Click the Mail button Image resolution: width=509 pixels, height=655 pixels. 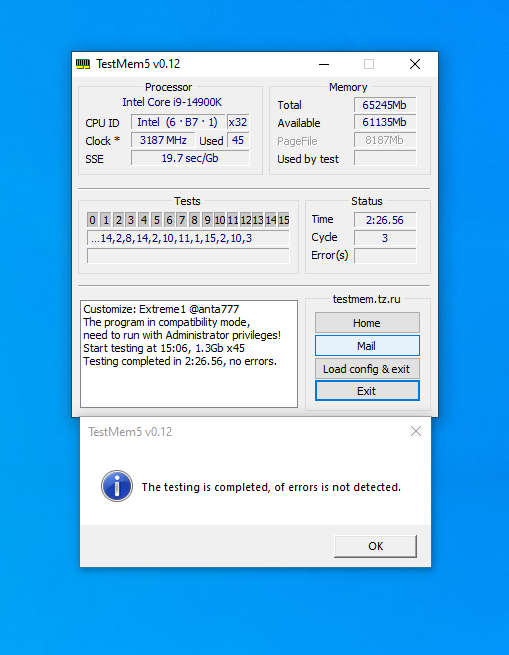click(x=367, y=346)
